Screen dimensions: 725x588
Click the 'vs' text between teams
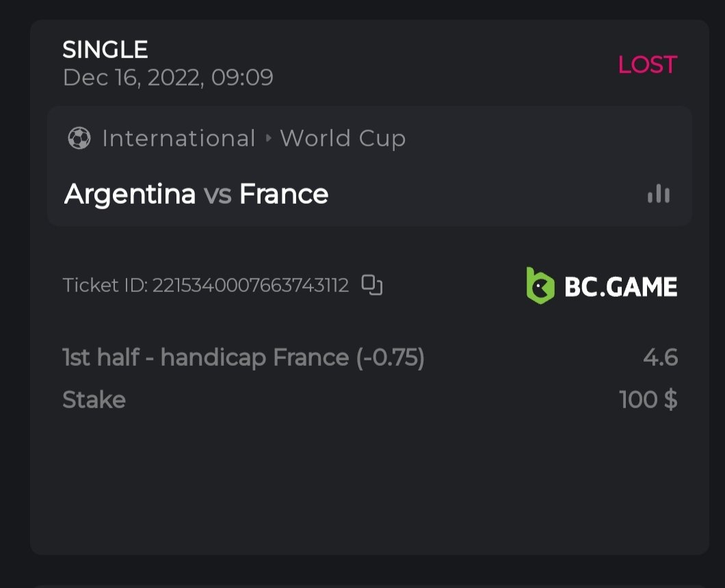(217, 194)
